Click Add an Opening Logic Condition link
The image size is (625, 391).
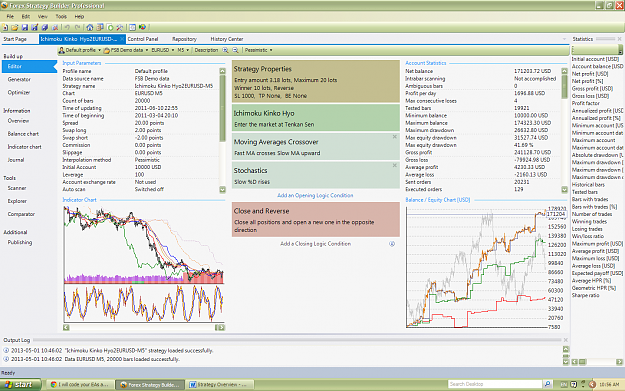[x=315, y=195]
